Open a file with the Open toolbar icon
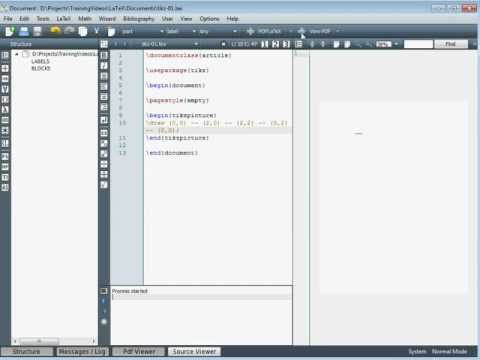Viewport: 480px width, 360px height. coord(24,31)
